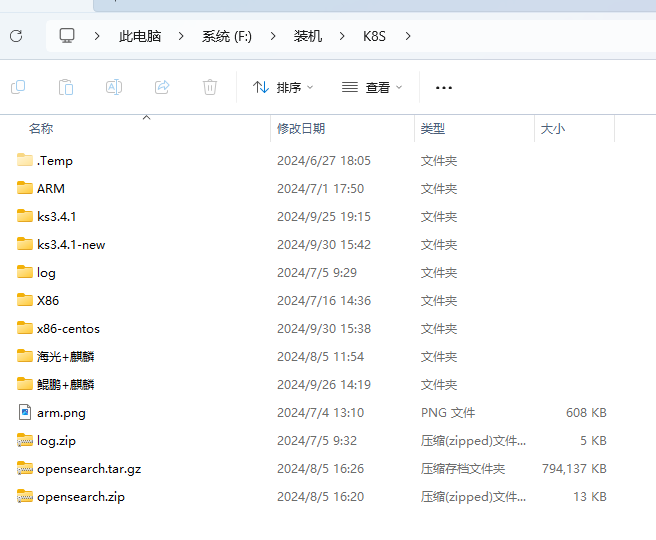This screenshot has width=656, height=540.
Task: Click date 2024/9/26 14:19
Action: [x=324, y=385]
